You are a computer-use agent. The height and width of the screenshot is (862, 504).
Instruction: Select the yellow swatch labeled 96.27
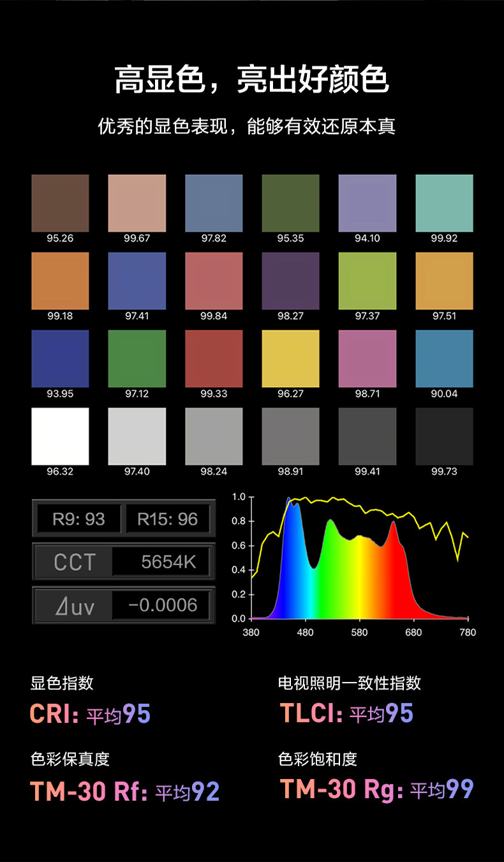click(x=290, y=359)
